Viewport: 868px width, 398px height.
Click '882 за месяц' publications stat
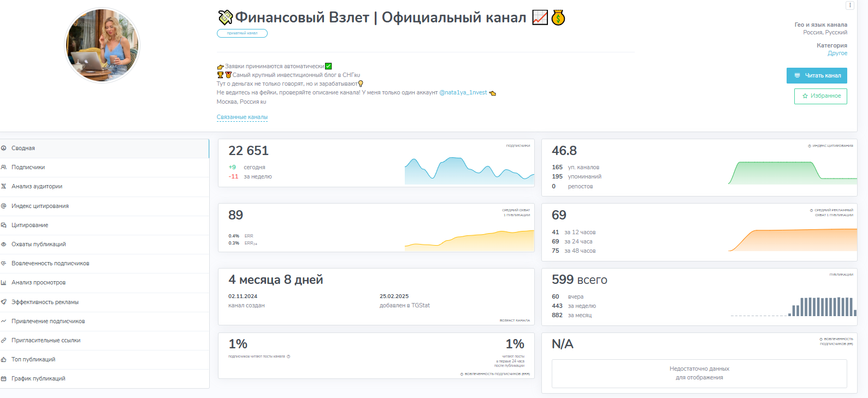572,316
